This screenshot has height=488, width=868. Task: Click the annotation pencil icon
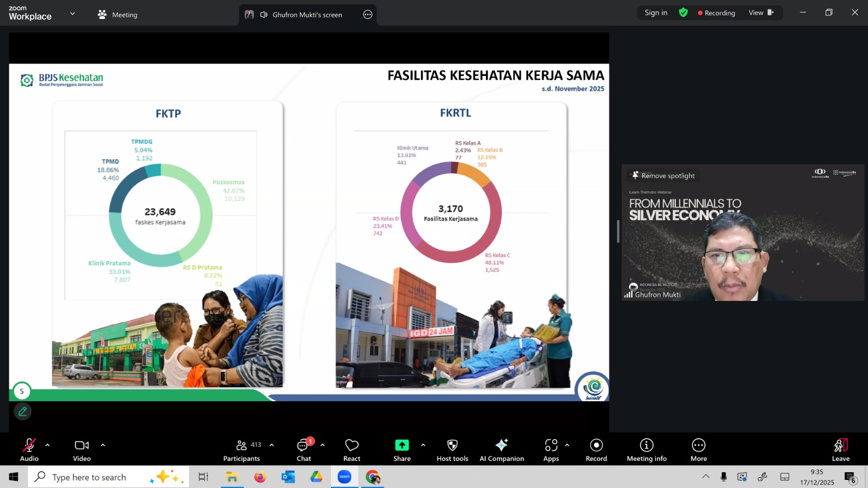coord(23,412)
